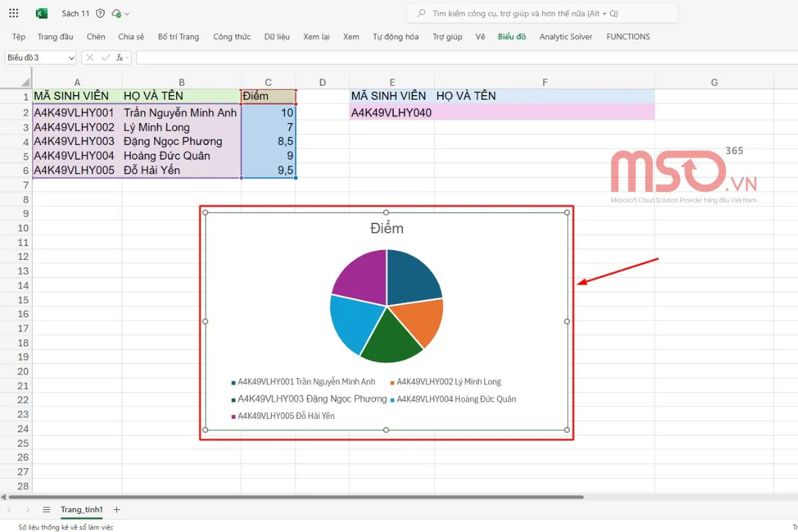The image size is (798, 532).
Task: Switch to the Chèn ribbon tab
Action: (x=95, y=37)
